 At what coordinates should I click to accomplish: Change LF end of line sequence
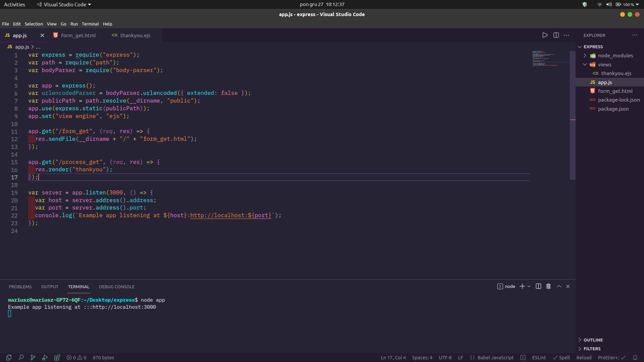(x=461, y=358)
